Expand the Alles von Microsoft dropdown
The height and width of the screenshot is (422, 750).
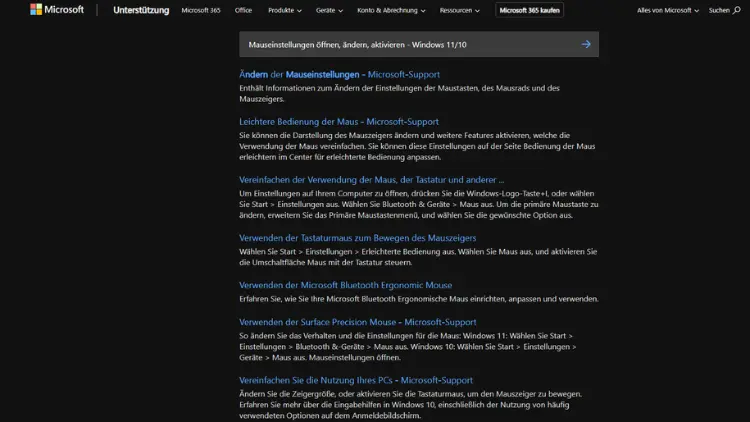click(667, 10)
